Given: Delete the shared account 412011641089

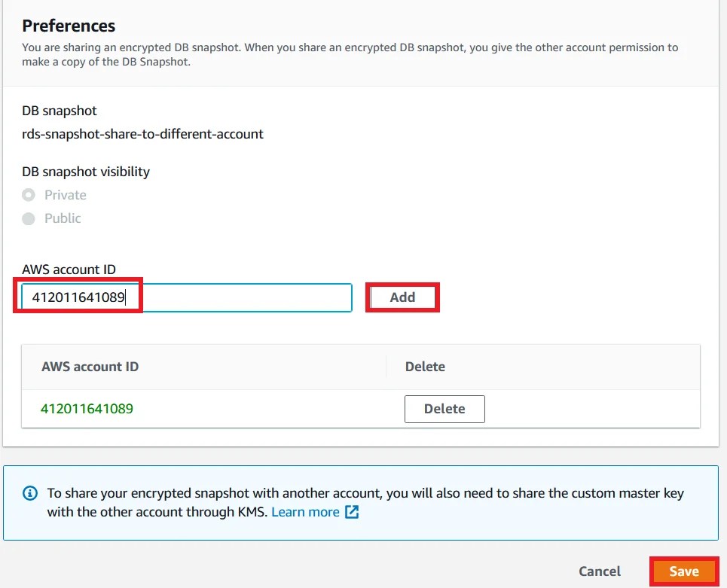Looking at the screenshot, I should (444, 409).
